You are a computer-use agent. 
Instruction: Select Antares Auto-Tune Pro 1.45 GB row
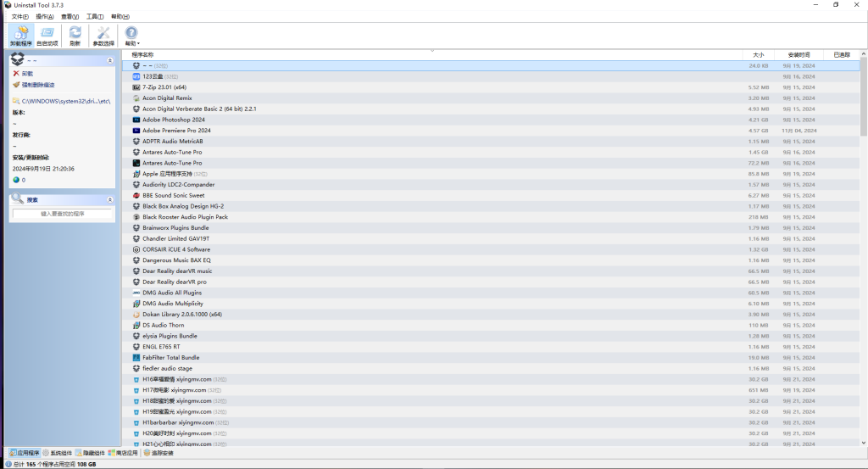(491, 153)
